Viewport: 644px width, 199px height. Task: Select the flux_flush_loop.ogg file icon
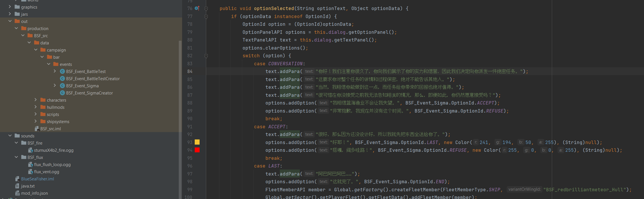[x=31, y=165]
